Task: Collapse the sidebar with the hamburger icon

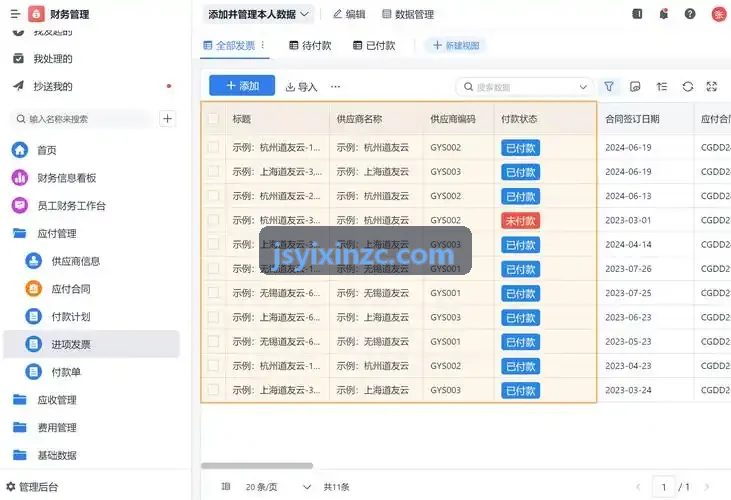Action: pos(15,14)
